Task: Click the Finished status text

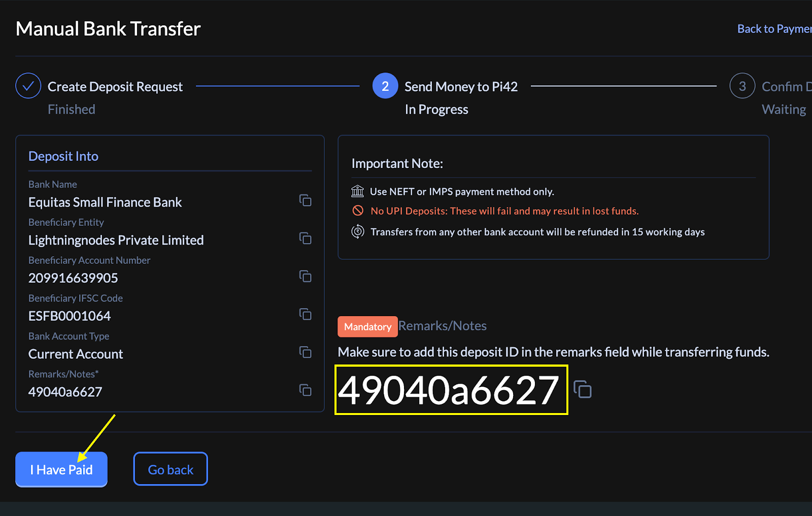Action: pyautogui.click(x=72, y=110)
